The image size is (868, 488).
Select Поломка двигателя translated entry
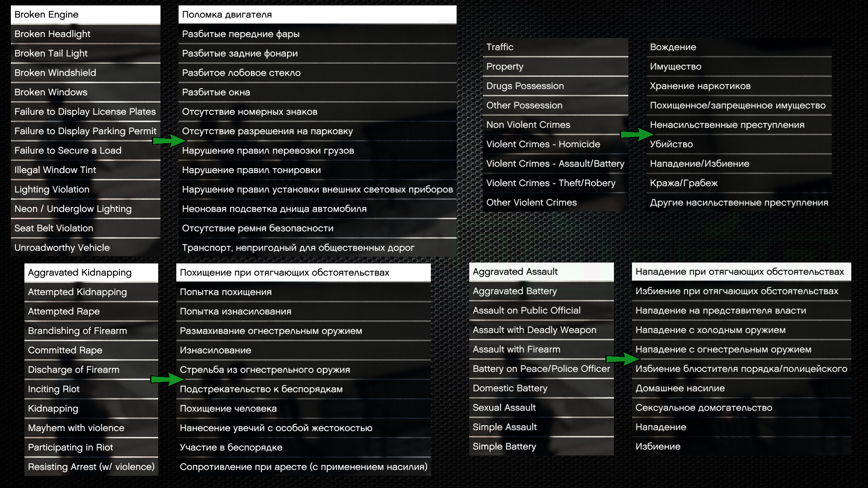pyautogui.click(x=317, y=14)
